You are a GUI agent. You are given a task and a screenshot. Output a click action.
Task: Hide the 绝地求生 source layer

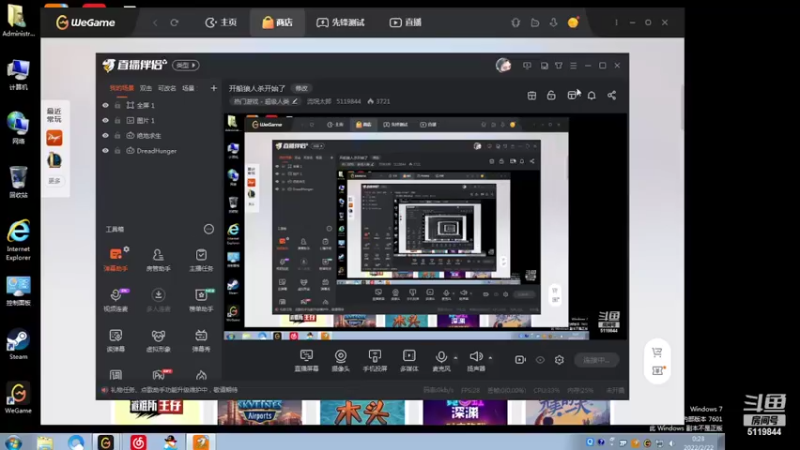106,136
